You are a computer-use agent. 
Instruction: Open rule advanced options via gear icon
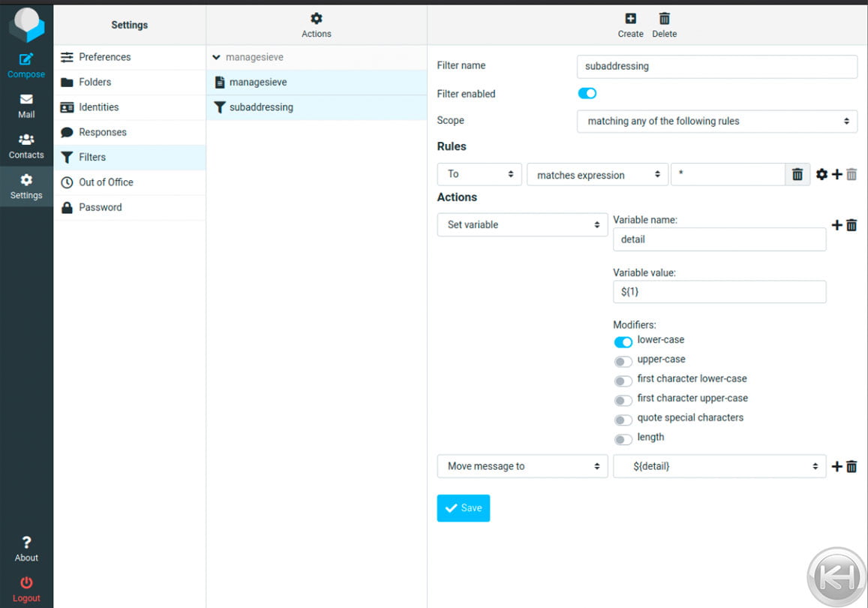[x=821, y=174]
